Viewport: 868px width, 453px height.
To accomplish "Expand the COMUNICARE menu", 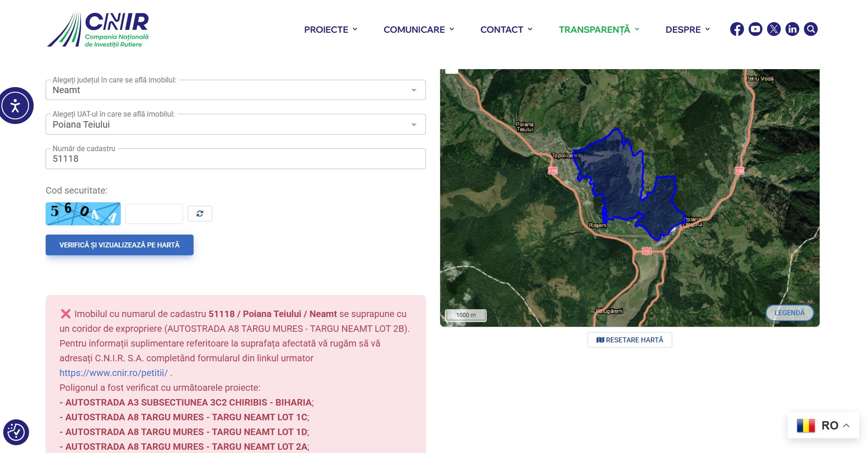I will point(419,29).
